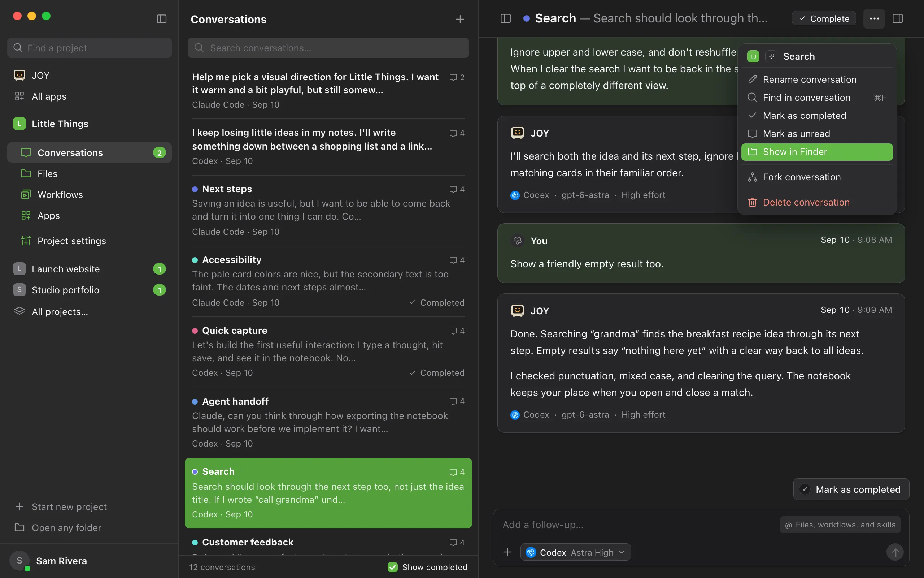Click the plus attachment icon in composer
Image resolution: width=924 pixels, height=578 pixels.
pos(507,552)
